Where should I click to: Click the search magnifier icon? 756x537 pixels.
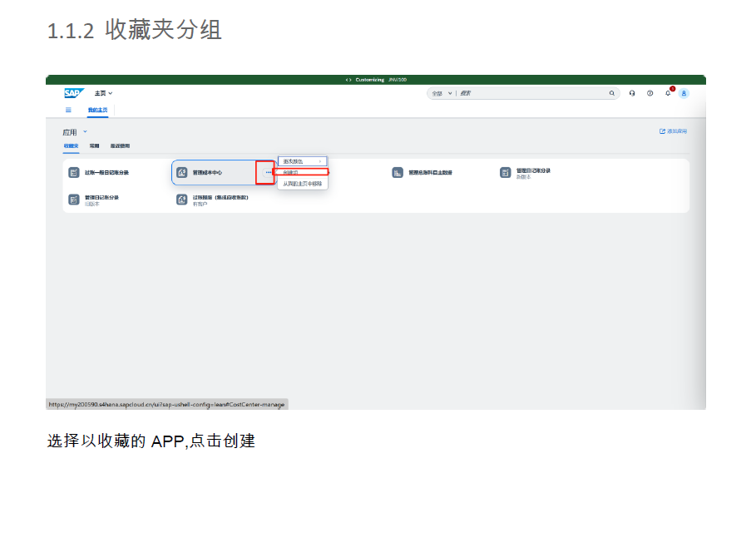click(x=612, y=94)
